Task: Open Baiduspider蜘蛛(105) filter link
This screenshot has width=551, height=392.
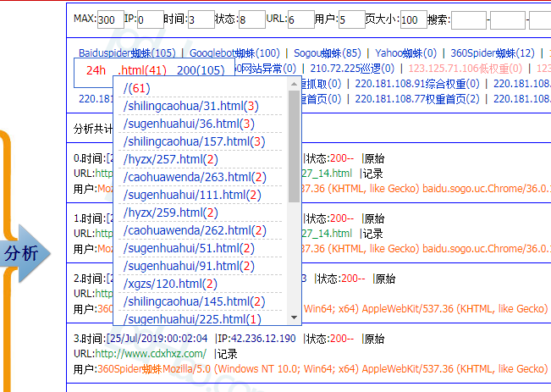Action: click(x=127, y=53)
